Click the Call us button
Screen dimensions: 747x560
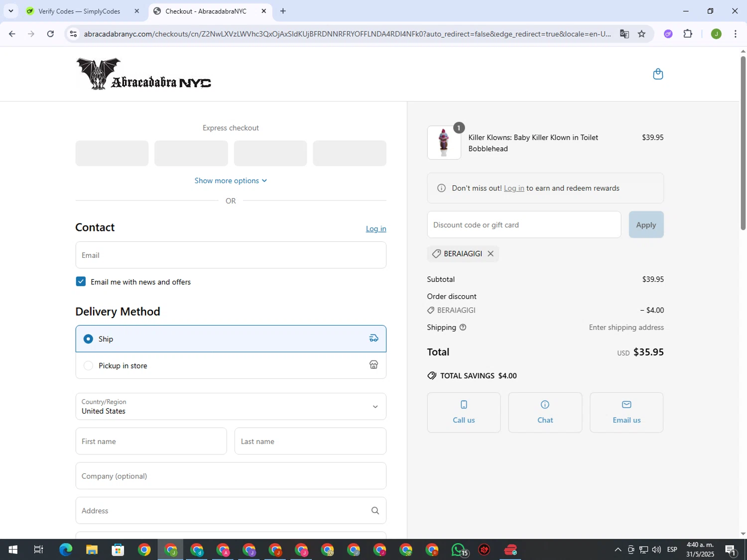coord(464,412)
